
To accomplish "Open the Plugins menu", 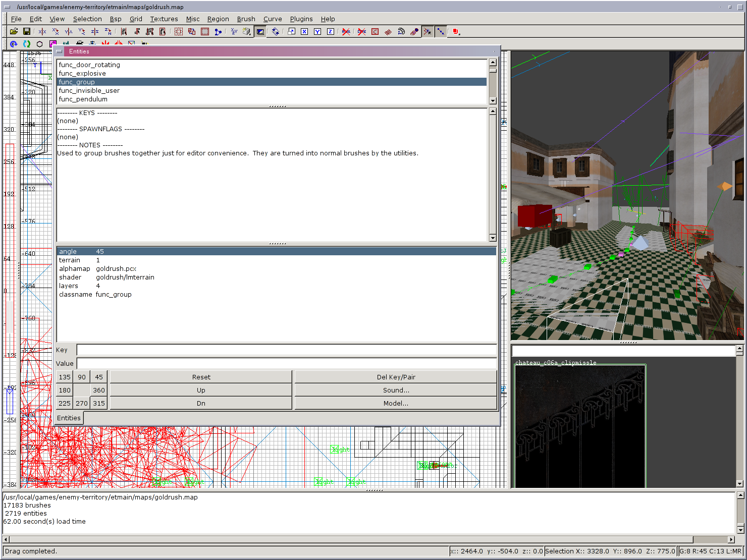I will point(301,19).
